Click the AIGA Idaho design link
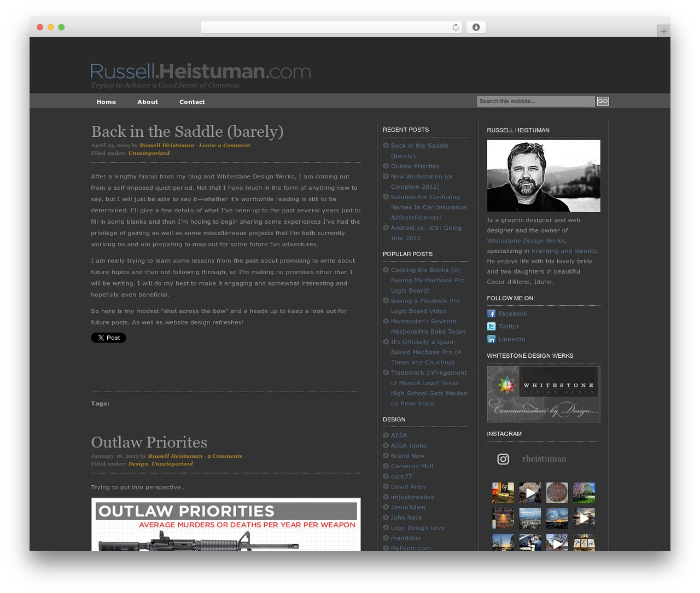The height and width of the screenshot is (593, 700). pyautogui.click(x=409, y=445)
